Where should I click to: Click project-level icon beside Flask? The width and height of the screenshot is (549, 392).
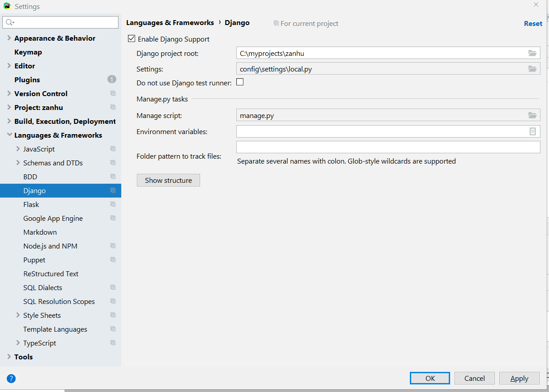(x=113, y=204)
